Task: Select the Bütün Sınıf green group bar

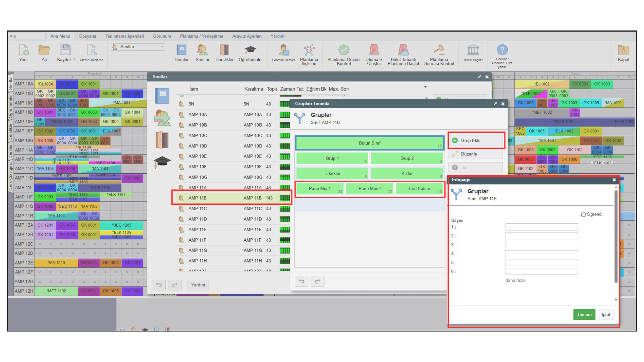Action: [370, 143]
